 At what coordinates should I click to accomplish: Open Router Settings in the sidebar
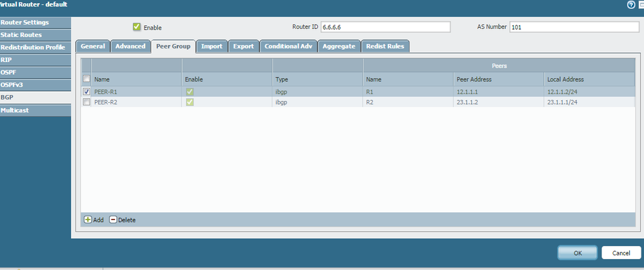point(35,23)
